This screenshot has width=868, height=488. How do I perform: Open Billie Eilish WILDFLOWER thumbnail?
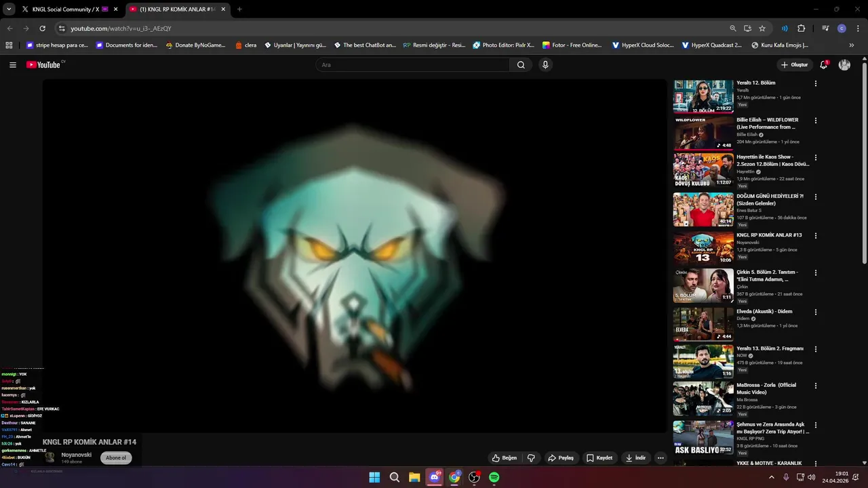(703, 134)
